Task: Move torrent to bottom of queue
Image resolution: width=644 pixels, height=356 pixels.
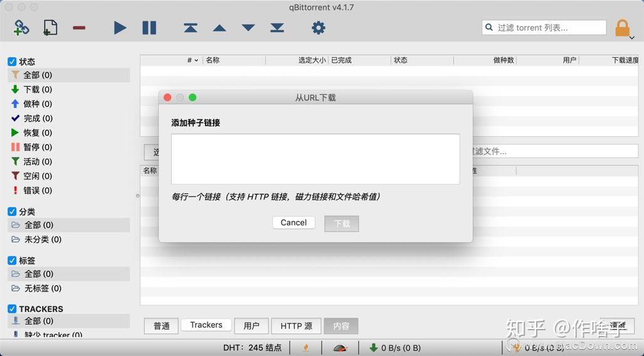Action: 277,28
